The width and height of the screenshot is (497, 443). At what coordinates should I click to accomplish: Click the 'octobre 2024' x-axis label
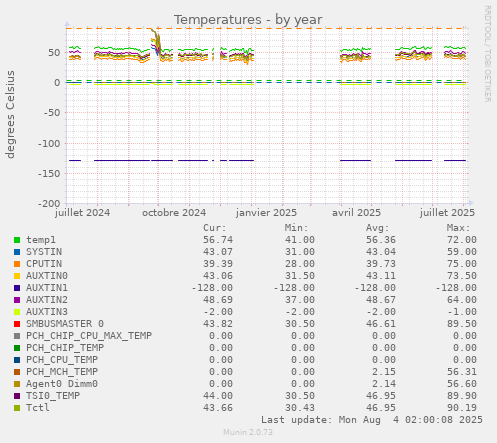point(174,213)
